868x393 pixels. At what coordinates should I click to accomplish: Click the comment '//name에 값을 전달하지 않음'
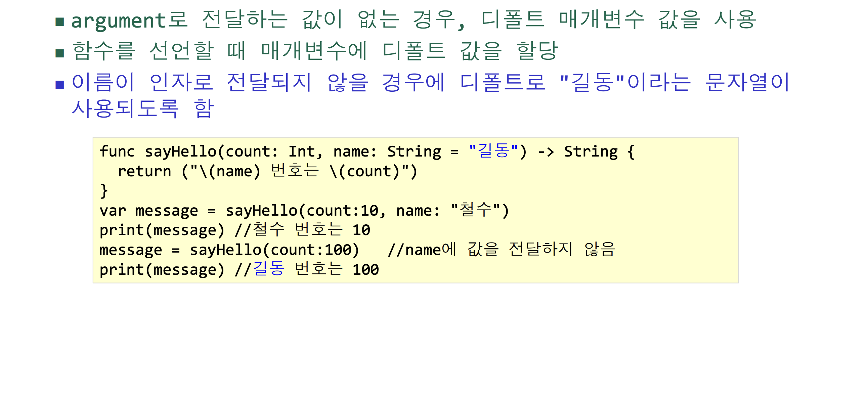(x=501, y=250)
